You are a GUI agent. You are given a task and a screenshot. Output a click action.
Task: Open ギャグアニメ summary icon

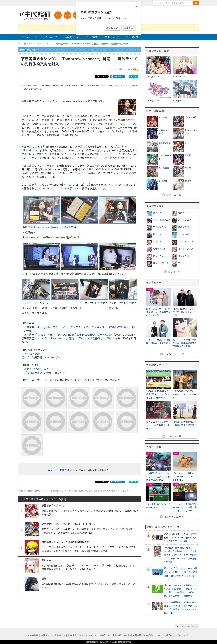[x=149, y=242]
